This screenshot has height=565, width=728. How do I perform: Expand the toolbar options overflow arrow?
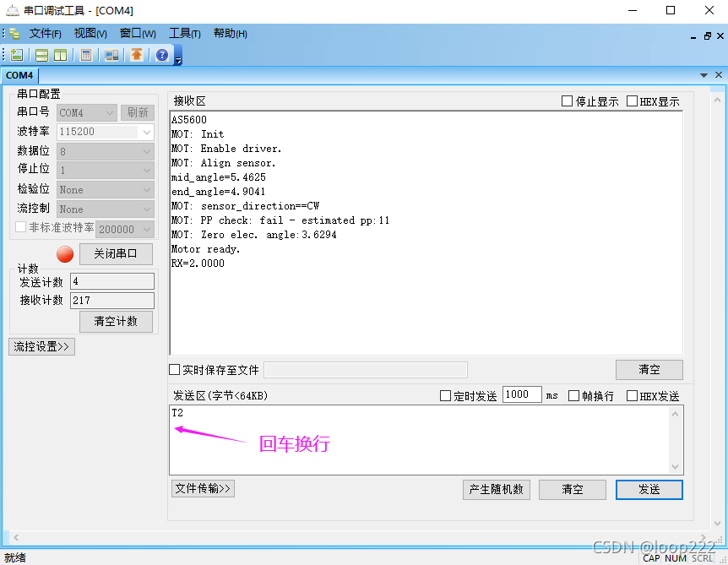pyautogui.click(x=178, y=59)
